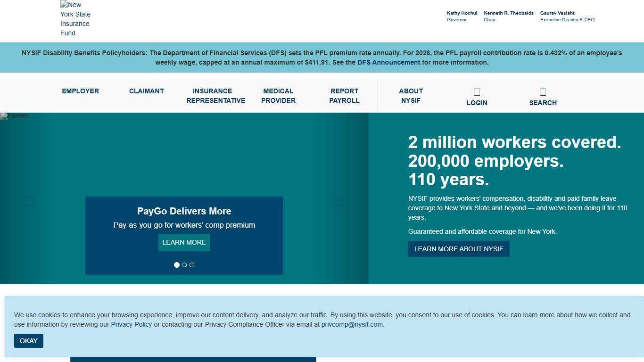Click Learn More About NYSIF button
This screenshot has width=644, height=362.
[x=459, y=249]
